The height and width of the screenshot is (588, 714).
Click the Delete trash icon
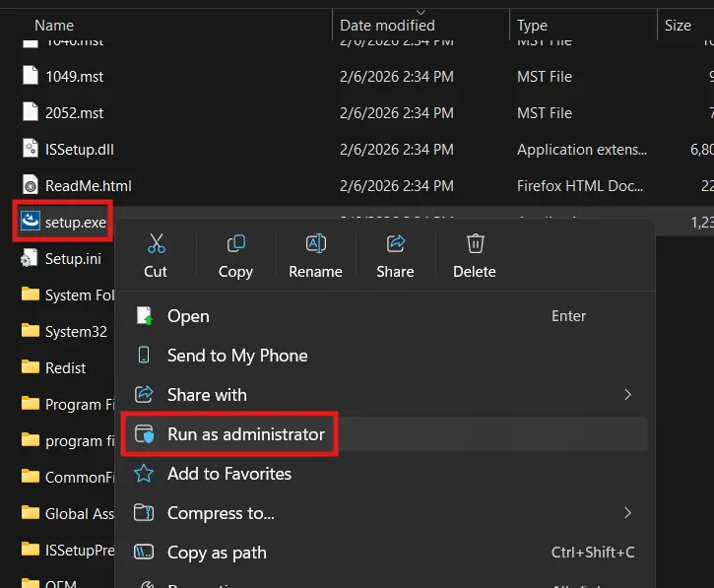pyautogui.click(x=475, y=243)
